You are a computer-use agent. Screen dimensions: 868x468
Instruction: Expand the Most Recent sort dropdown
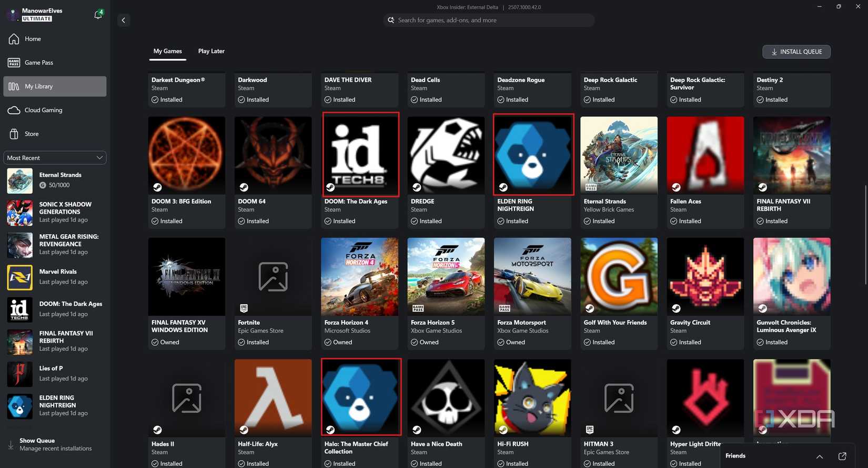click(x=55, y=158)
